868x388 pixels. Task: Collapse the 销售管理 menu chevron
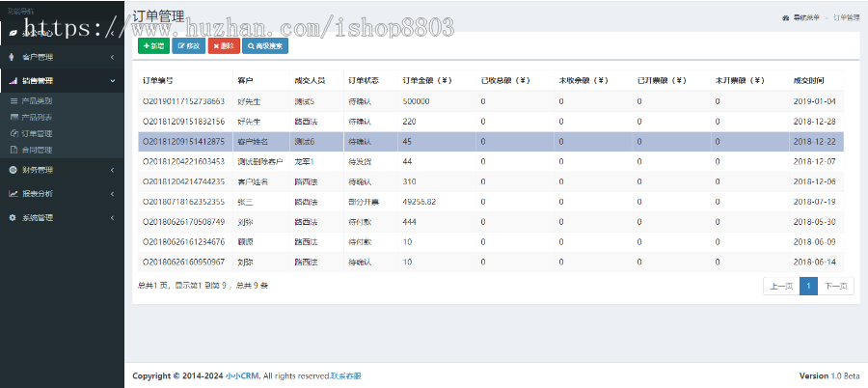click(x=113, y=81)
